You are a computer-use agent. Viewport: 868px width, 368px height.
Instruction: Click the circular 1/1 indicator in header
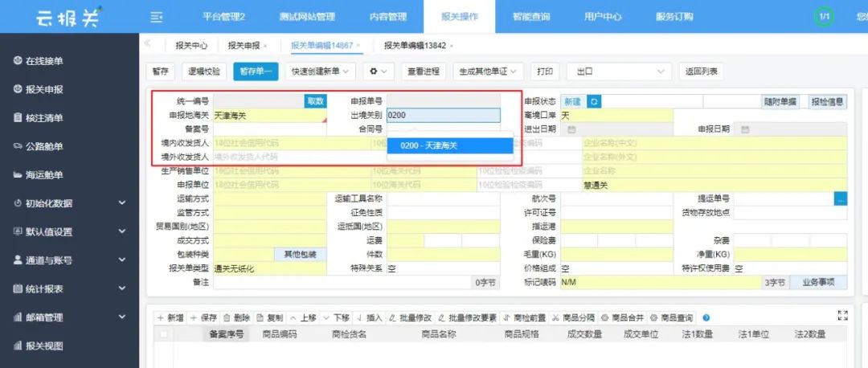click(x=825, y=17)
